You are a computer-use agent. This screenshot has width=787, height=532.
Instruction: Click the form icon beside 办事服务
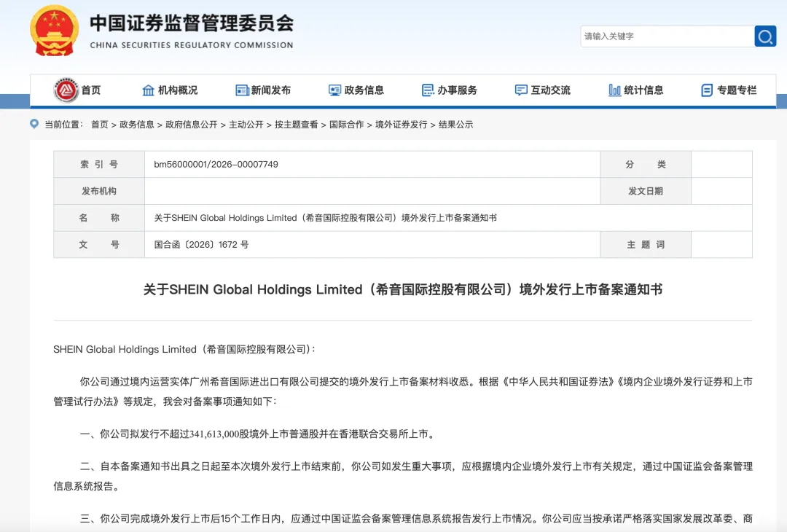point(428,90)
